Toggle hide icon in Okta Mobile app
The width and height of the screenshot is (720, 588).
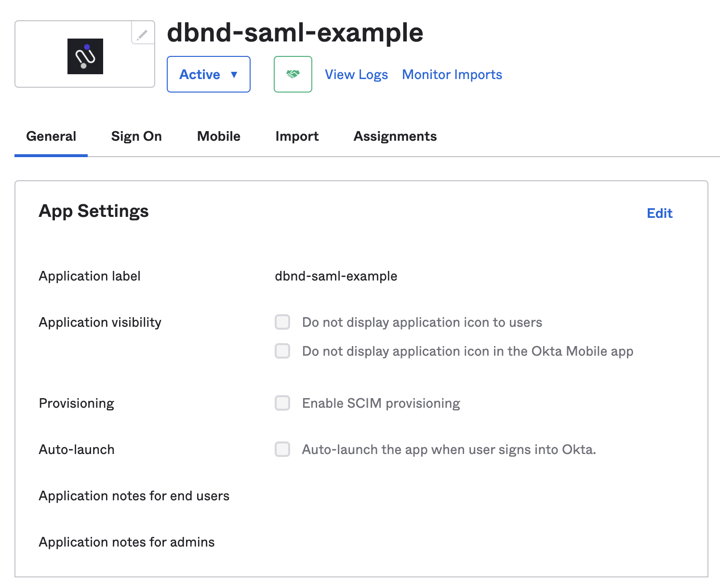coord(282,351)
